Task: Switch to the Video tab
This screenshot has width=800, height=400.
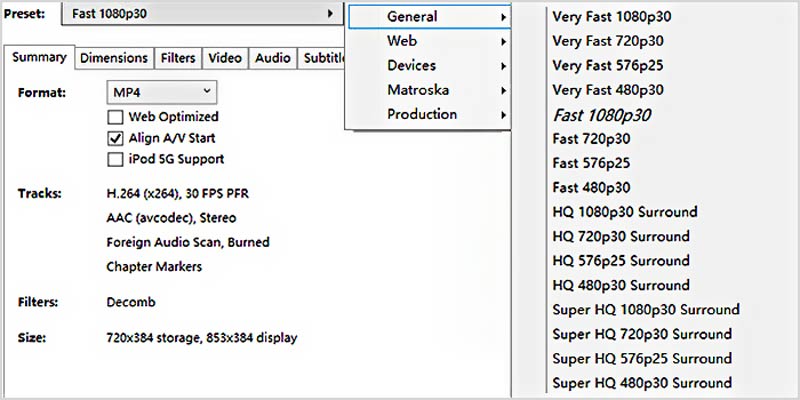Action: click(225, 58)
